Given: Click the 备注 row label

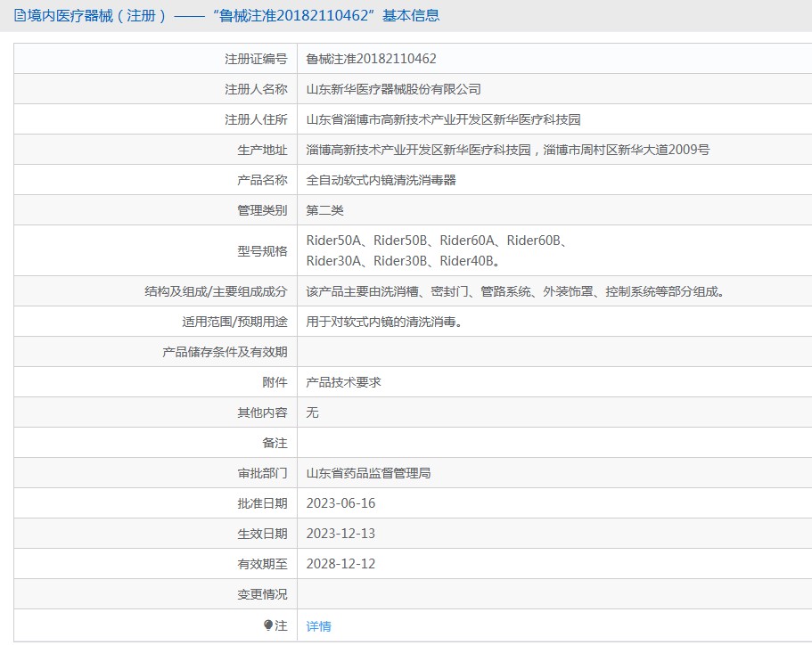Looking at the screenshot, I should pos(275,443).
